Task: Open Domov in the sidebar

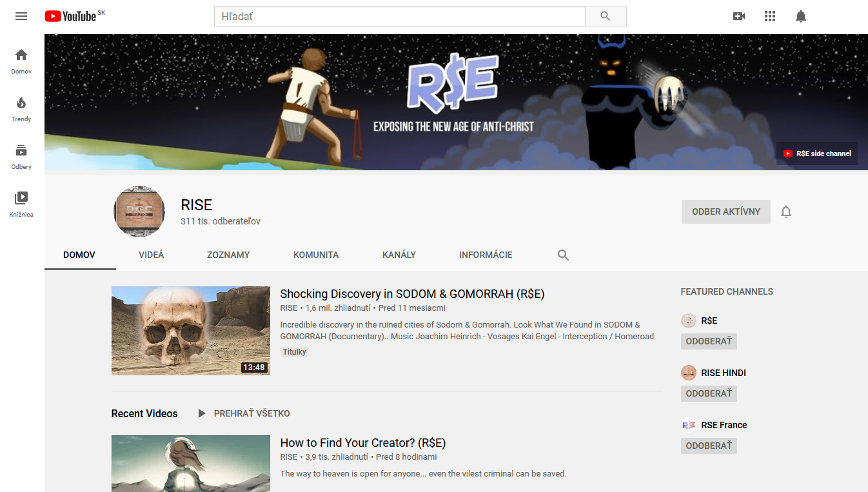Action: click(x=21, y=61)
